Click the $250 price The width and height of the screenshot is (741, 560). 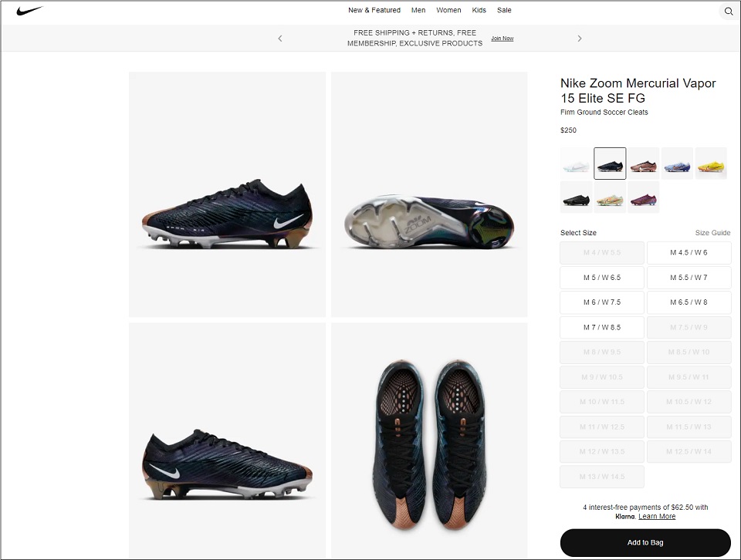[x=569, y=130]
